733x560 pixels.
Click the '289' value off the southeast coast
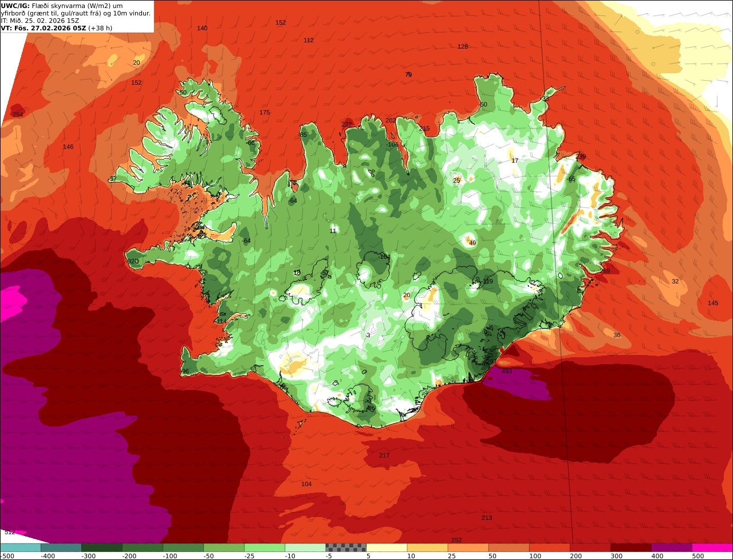[x=605, y=271]
